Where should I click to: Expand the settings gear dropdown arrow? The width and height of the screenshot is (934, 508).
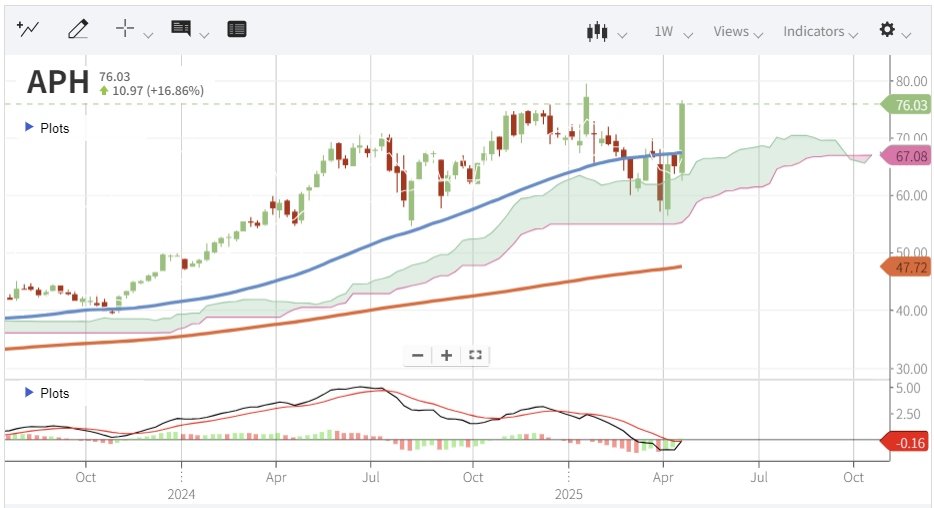pyautogui.click(x=907, y=36)
